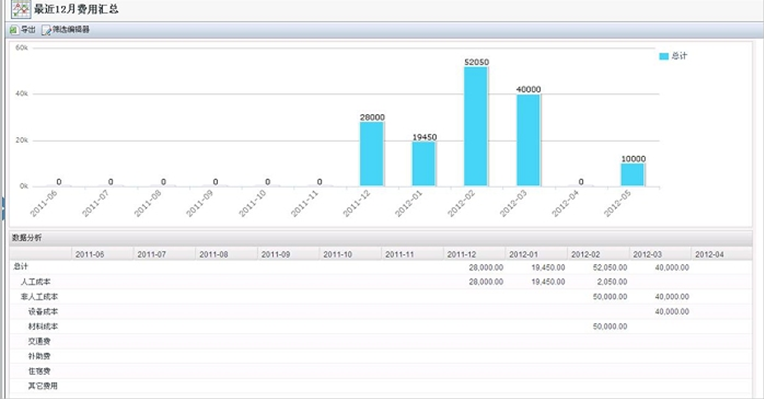This screenshot has width=764, height=399.
Task: Toggle the 总计 legend color swatch
Action: (x=664, y=56)
